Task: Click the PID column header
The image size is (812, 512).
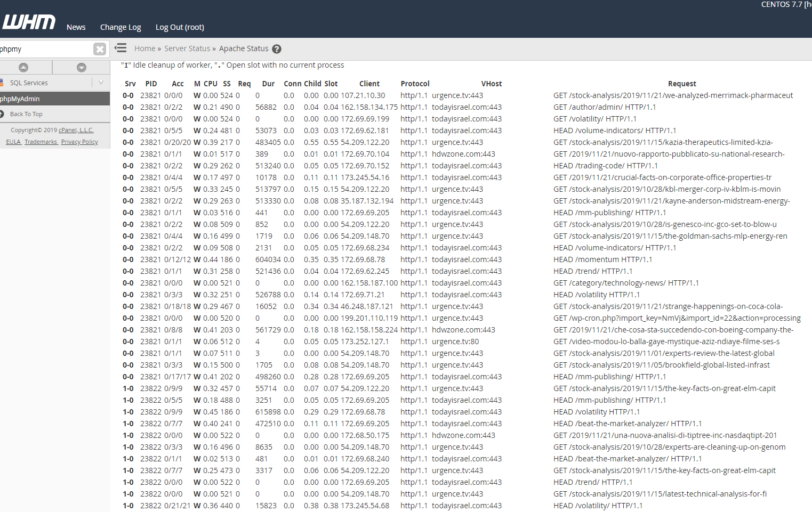Action: [x=151, y=84]
